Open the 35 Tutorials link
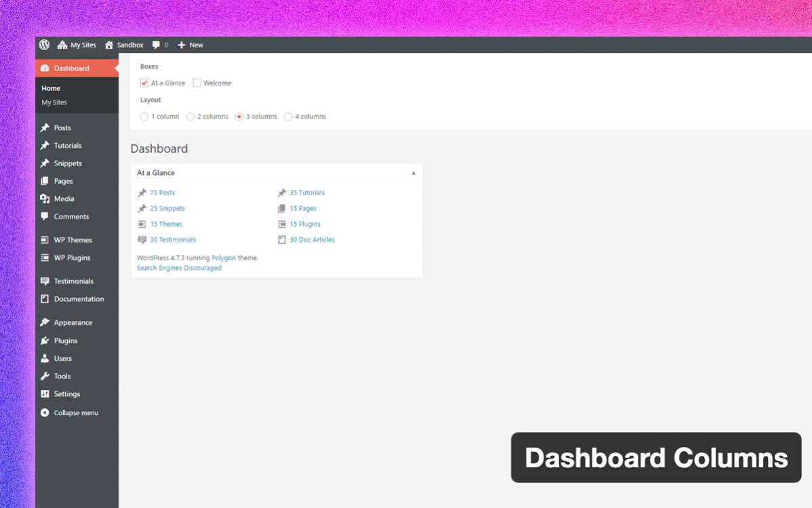 click(x=307, y=193)
